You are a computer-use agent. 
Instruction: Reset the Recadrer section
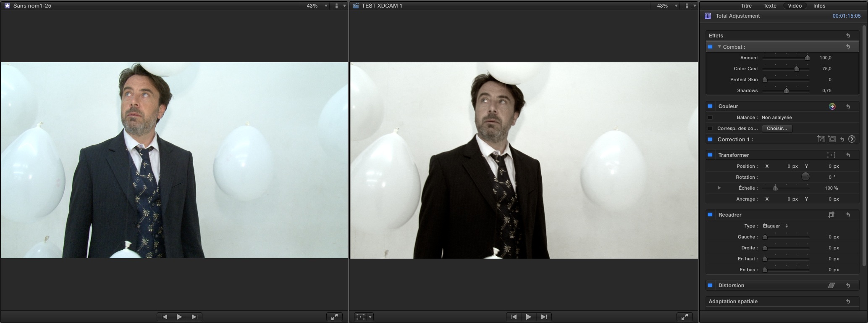(x=848, y=215)
